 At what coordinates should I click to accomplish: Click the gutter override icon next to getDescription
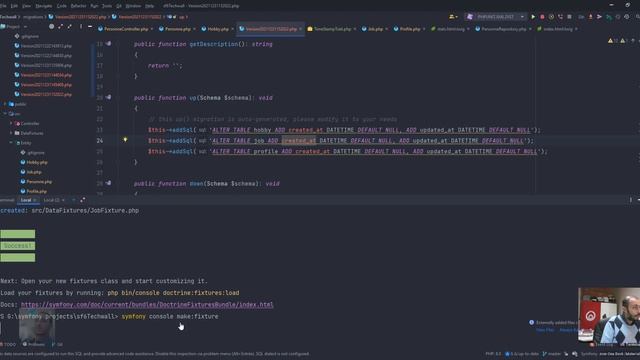(x=109, y=44)
